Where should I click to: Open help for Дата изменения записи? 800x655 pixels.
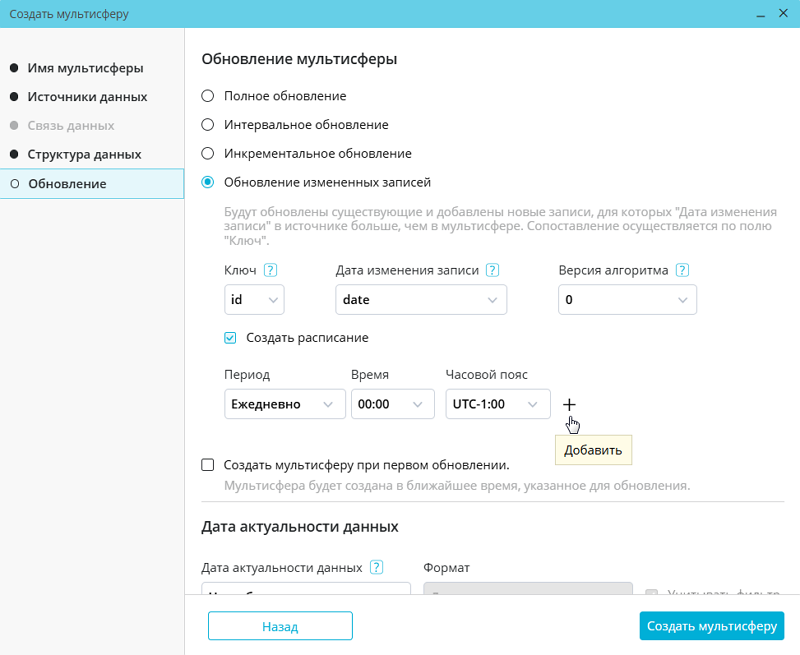coord(492,270)
